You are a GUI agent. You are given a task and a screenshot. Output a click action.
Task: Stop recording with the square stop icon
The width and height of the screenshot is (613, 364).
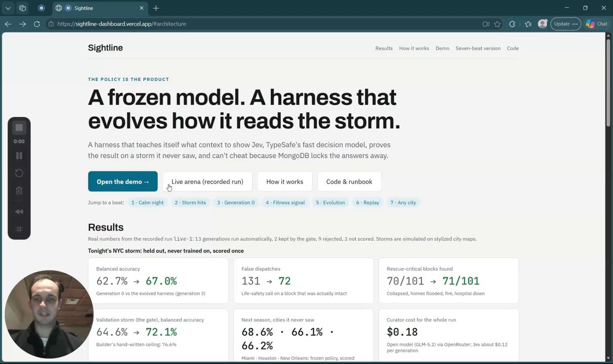pyautogui.click(x=19, y=128)
